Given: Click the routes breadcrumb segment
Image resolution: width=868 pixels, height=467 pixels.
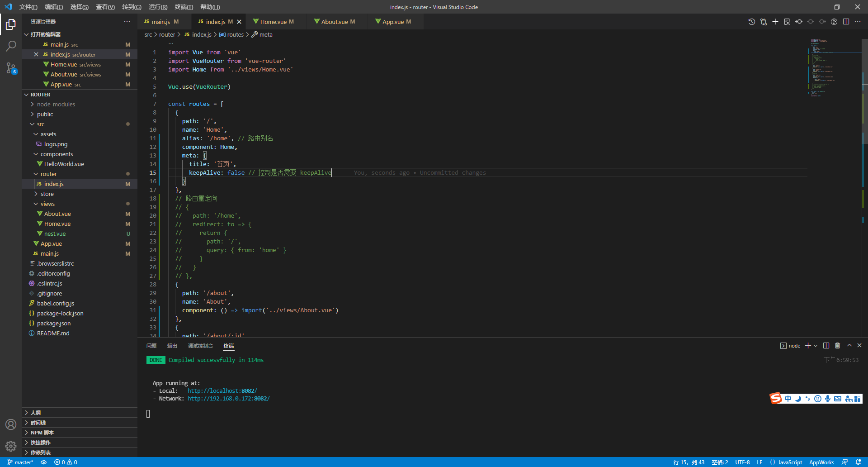Looking at the screenshot, I should 231,35.
